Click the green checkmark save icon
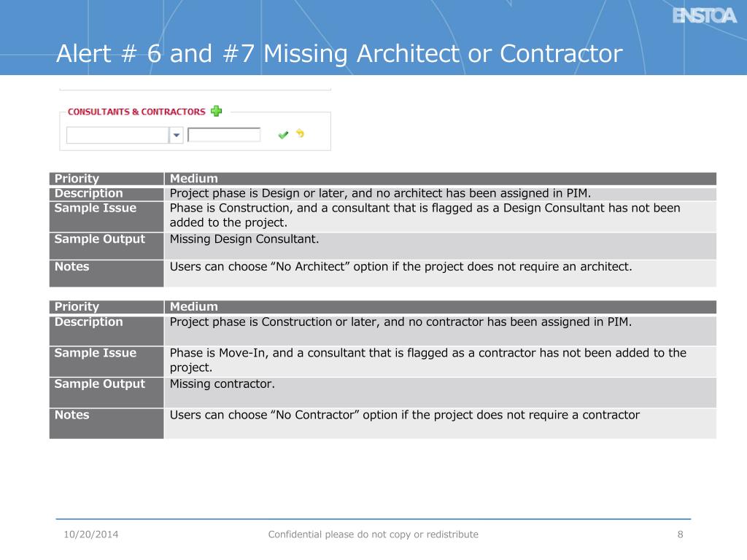Viewport: 747px width, 560px height. (x=283, y=135)
